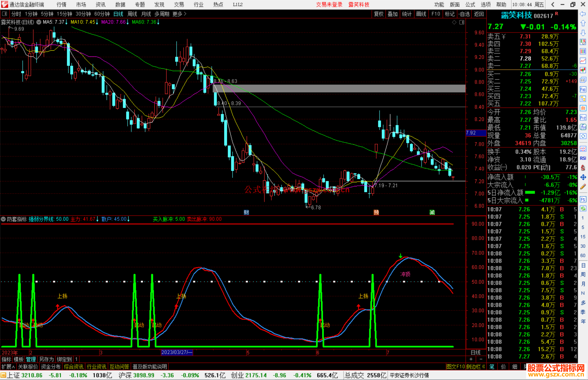This screenshot has height=380, width=588.
Task: Open the F12 sidebar icon
Action: pyautogui.click(x=583, y=118)
